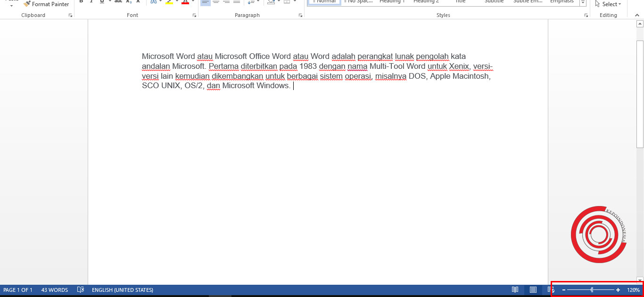The width and height of the screenshot is (644, 297).
Task: Center the paragraph text
Action: [216, 2]
